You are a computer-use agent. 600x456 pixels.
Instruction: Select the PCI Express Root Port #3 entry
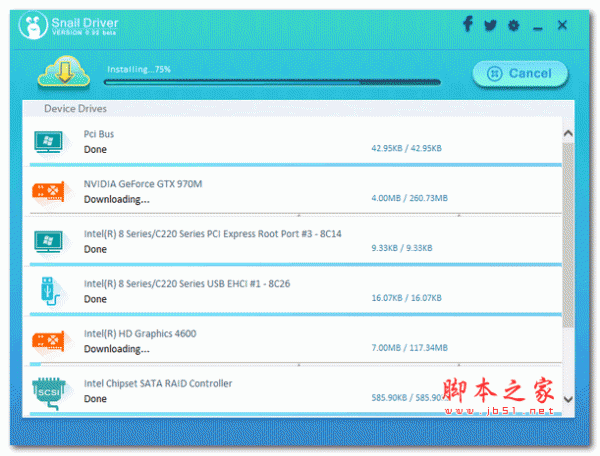click(x=212, y=234)
